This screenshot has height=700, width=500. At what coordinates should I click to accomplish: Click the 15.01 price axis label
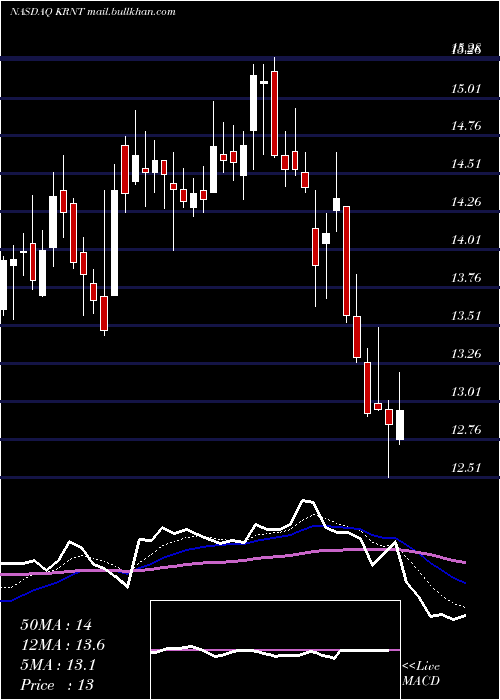click(466, 88)
